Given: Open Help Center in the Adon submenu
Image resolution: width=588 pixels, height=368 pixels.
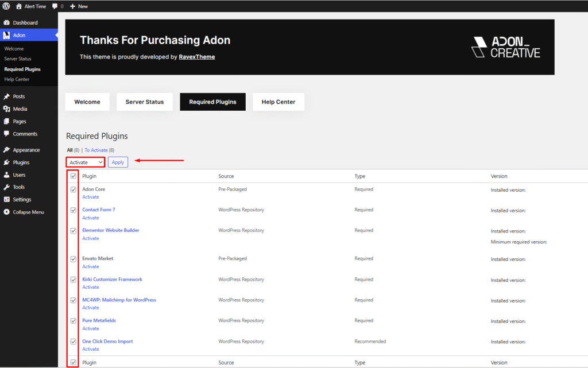Looking at the screenshot, I should point(17,79).
